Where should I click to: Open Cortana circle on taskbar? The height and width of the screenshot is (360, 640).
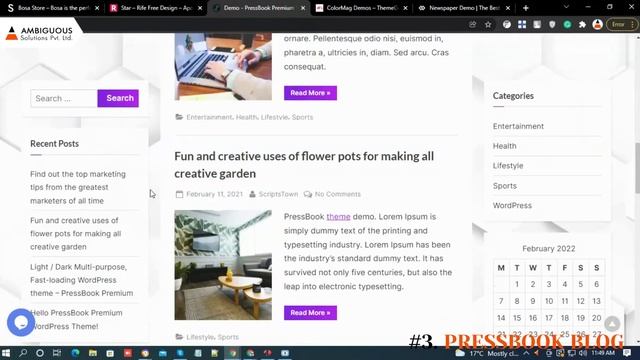40,353
